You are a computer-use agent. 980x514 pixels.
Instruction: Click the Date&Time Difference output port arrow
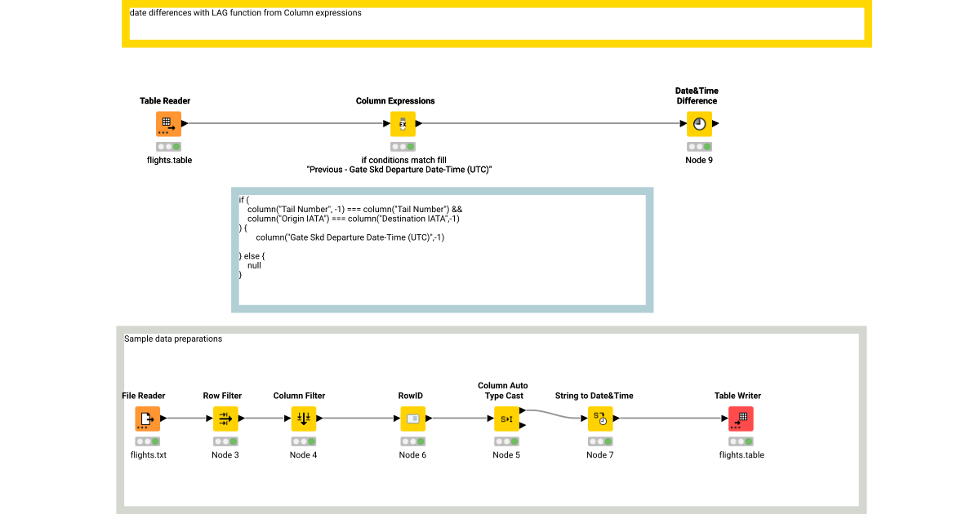[x=715, y=124]
